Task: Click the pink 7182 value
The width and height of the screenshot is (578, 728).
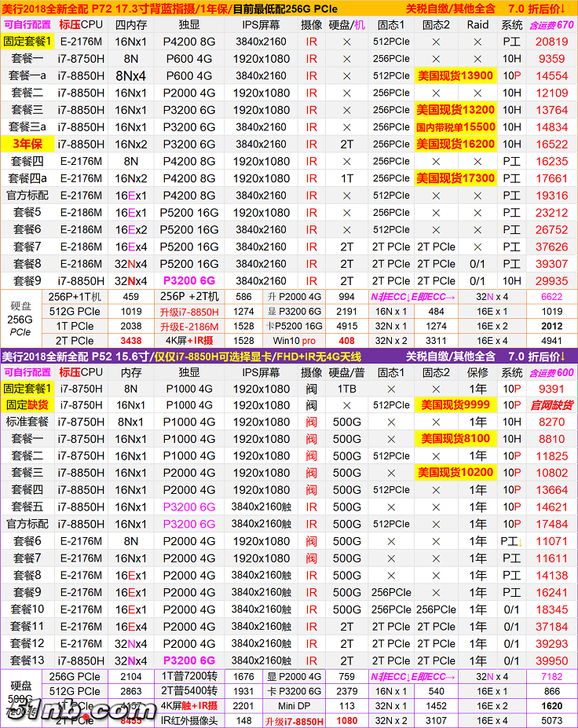Action: click(x=551, y=677)
